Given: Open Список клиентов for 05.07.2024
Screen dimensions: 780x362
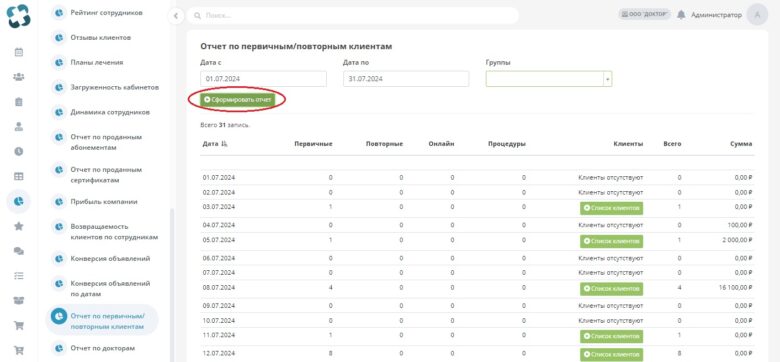Looking at the screenshot, I should [611, 241].
